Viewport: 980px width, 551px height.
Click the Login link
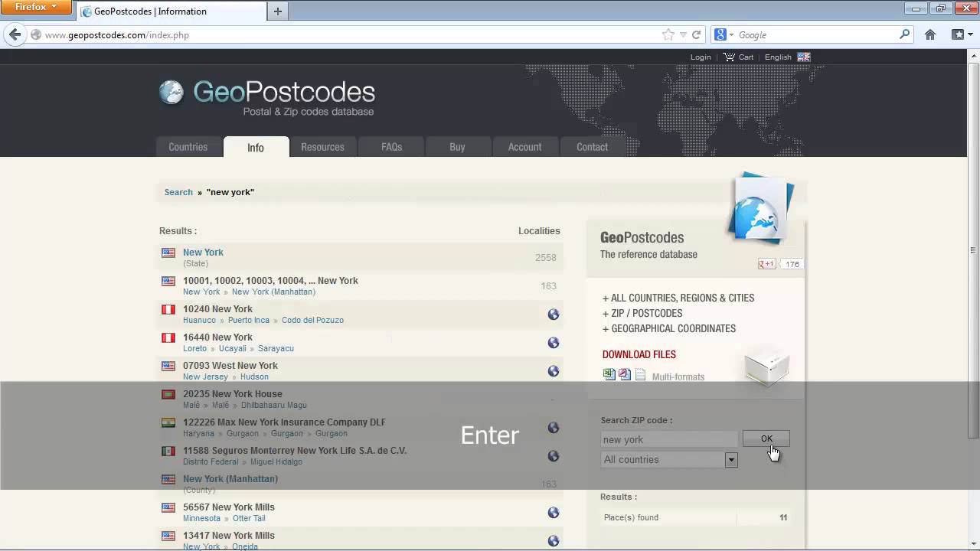point(701,57)
